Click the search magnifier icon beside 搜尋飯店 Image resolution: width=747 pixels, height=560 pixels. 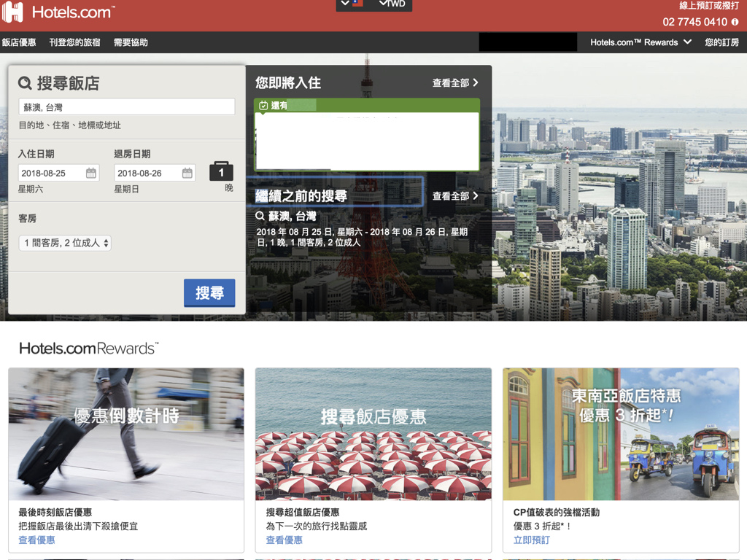pos(25,83)
